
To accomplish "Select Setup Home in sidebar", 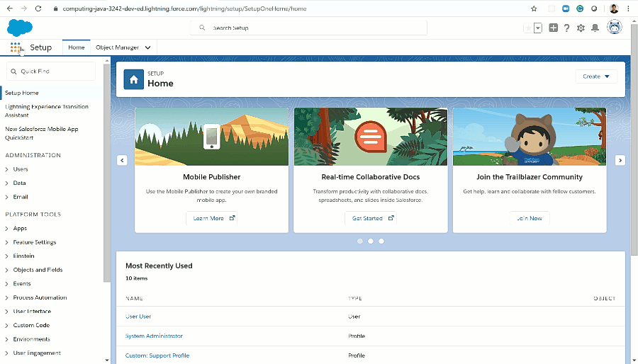I will 21,93.
